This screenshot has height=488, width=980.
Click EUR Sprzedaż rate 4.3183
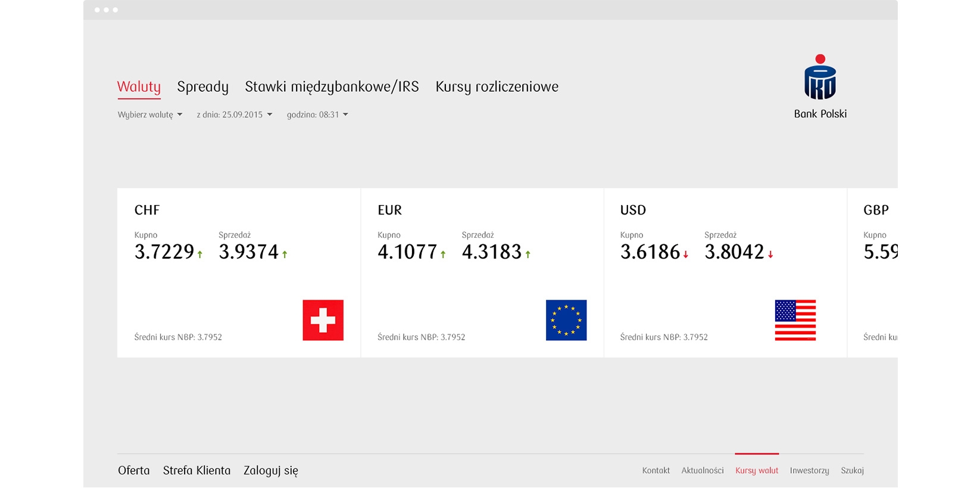492,252
